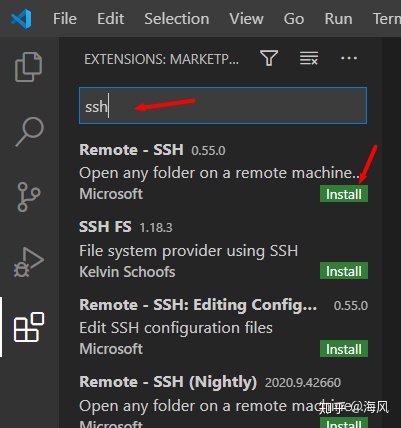
Task: Click version 2020.9.42660 of Nightly extension
Action: point(303,383)
